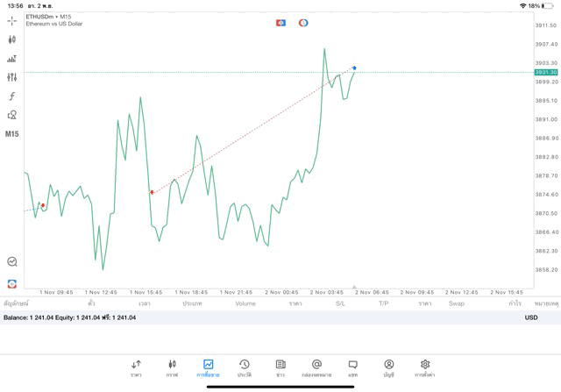Open the chart type candlestick icon

[12, 39]
